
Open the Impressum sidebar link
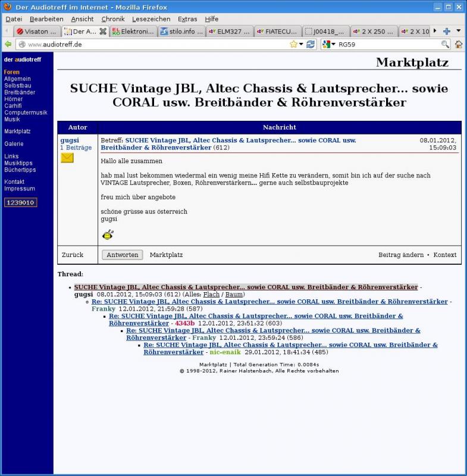(x=20, y=189)
